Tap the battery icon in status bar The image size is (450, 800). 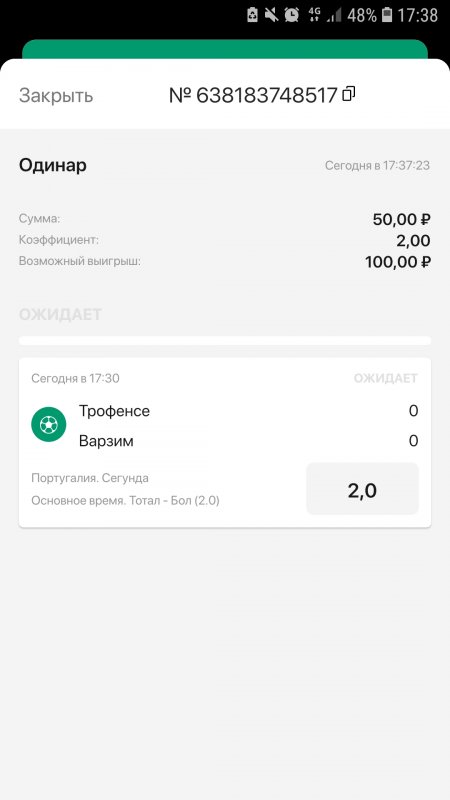[387, 15]
